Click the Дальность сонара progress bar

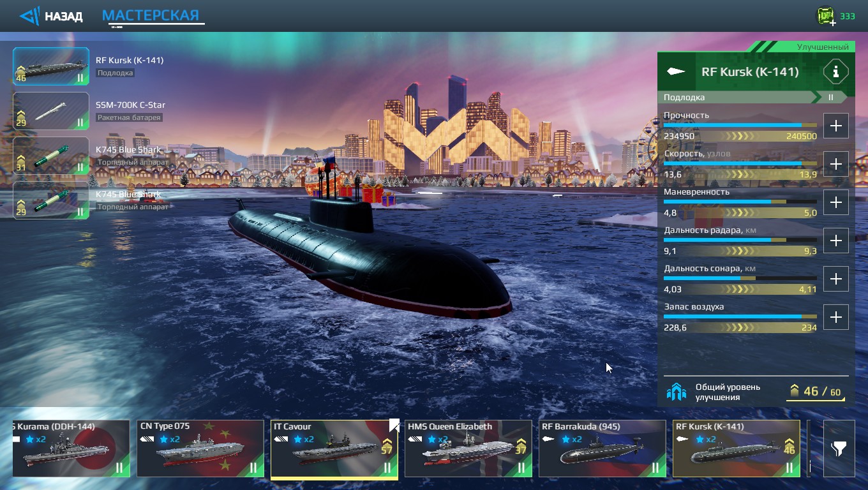point(740,278)
